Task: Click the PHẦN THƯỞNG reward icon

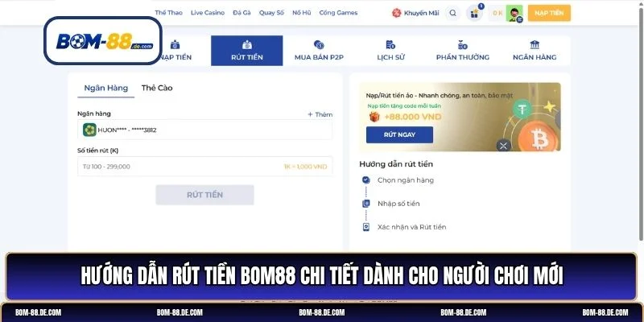Action: [463, 45]
